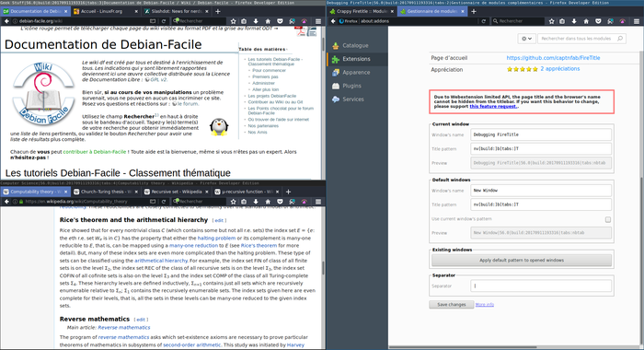Open 'this feature request' link
The image size is (644, 350).
[493, 107]
